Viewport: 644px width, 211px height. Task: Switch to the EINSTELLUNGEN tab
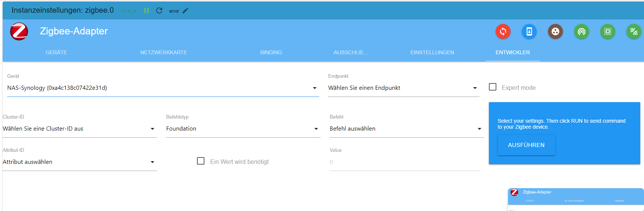click(432, 52)
